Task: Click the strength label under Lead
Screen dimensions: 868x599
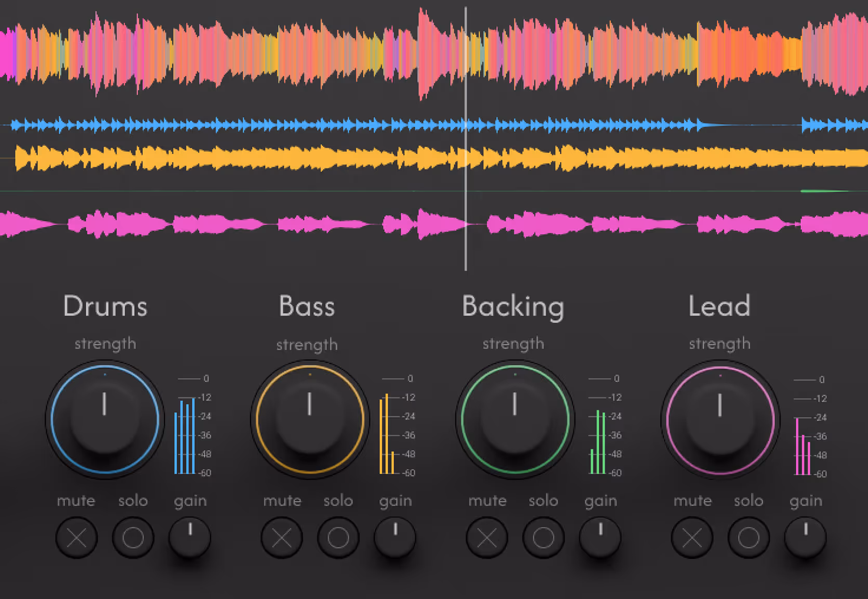Action: point(720,344)
